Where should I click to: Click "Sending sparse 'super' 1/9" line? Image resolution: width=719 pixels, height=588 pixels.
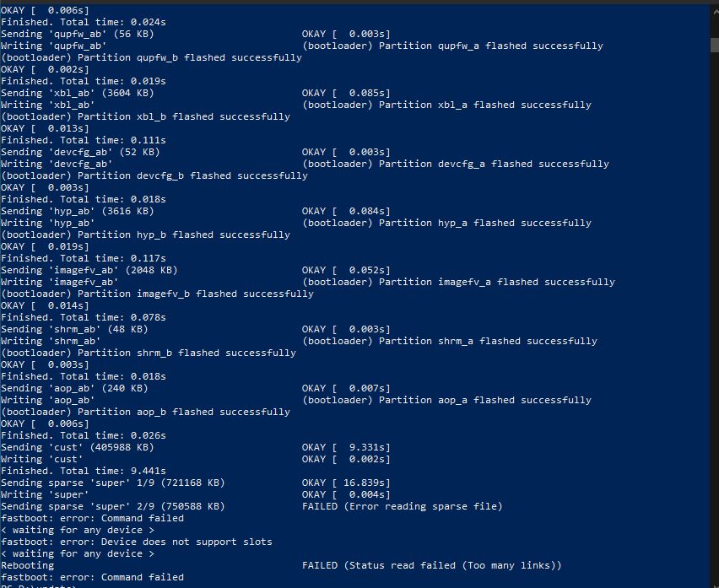(113, 483)
